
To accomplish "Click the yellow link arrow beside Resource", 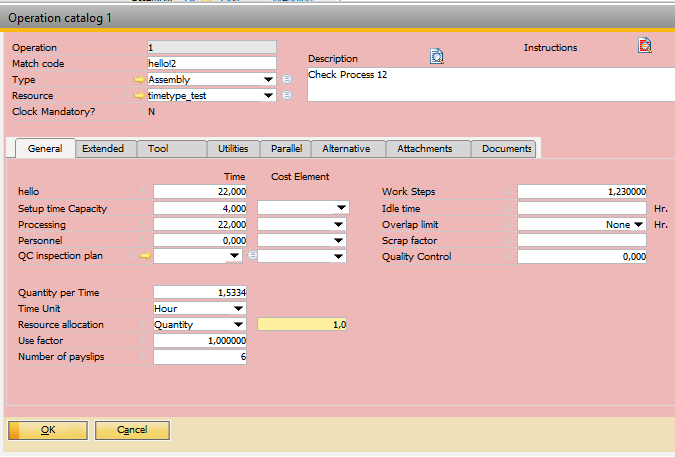I will click(x=139, y=96).
